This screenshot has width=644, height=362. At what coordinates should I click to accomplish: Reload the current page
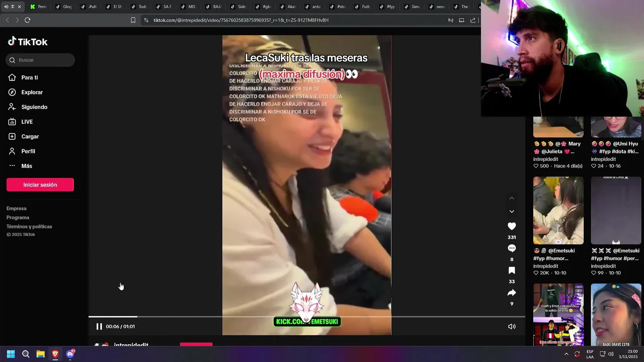pyautogui.click(x=27, y=20)
